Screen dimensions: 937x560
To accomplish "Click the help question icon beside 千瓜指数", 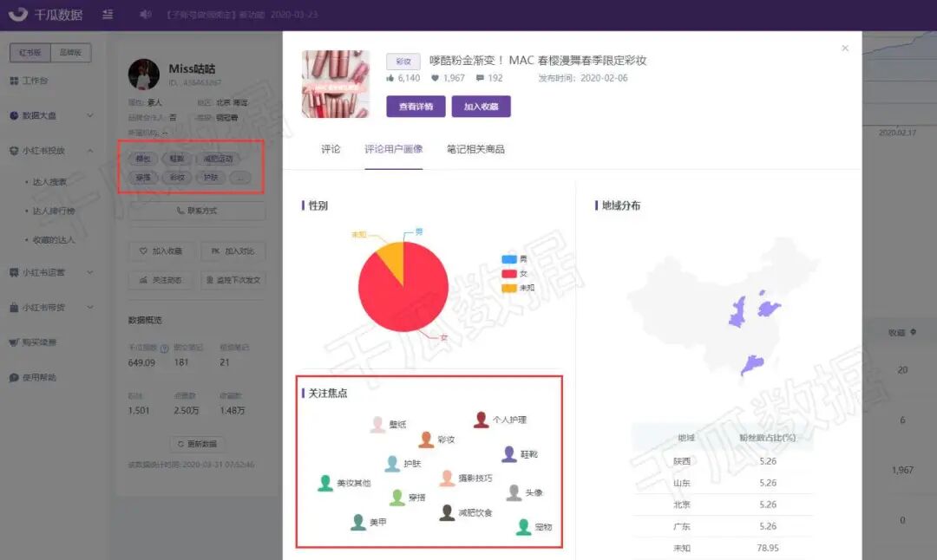I will pos(164,348).
